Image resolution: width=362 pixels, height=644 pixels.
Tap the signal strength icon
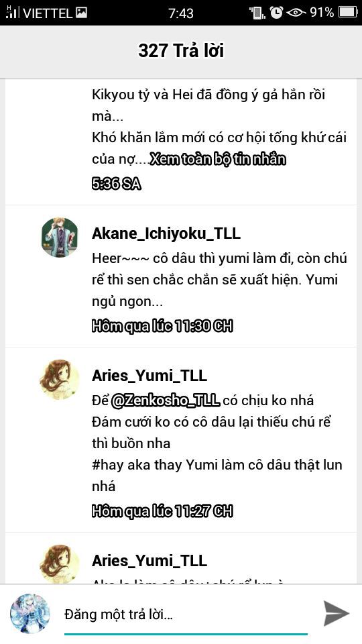tap(12, 12)
